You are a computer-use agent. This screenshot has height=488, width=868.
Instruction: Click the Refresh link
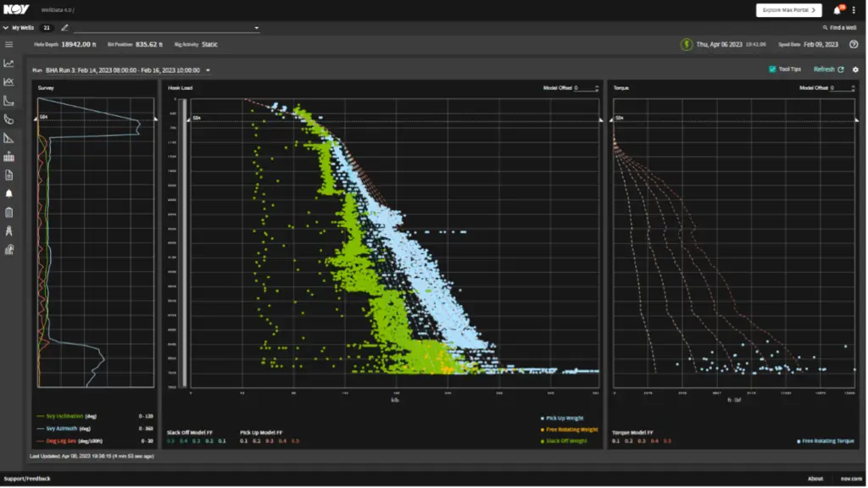[824, 69]
